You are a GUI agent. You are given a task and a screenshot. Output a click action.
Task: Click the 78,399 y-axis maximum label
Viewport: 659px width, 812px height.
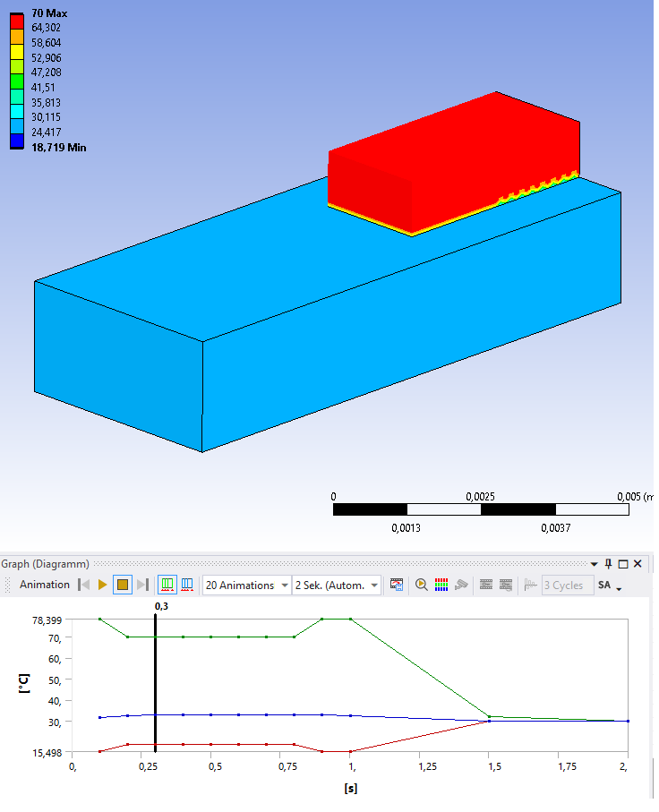[47, 620]
